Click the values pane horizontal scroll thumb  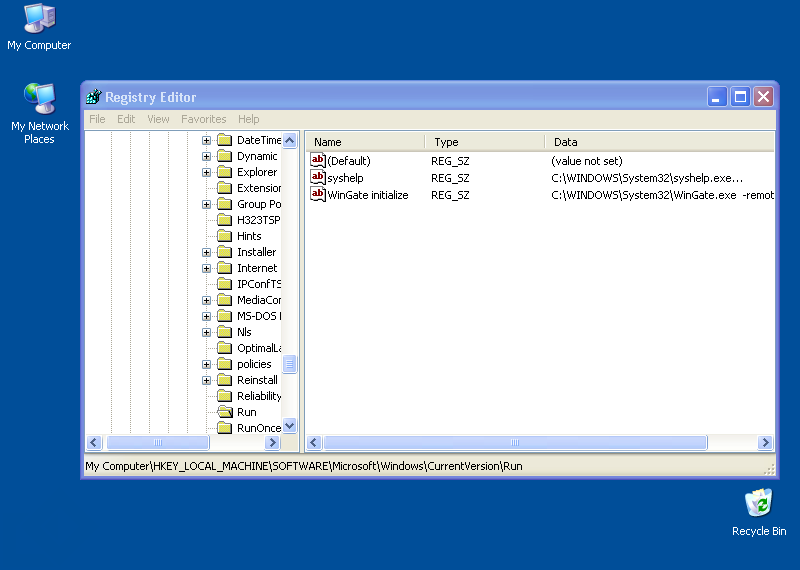click(515, 442)
